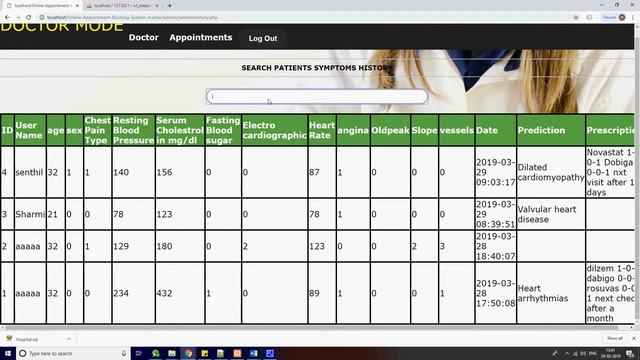Click the extension icon beside the star
Viewport: 640px width, 360px height.
(589, 18)
